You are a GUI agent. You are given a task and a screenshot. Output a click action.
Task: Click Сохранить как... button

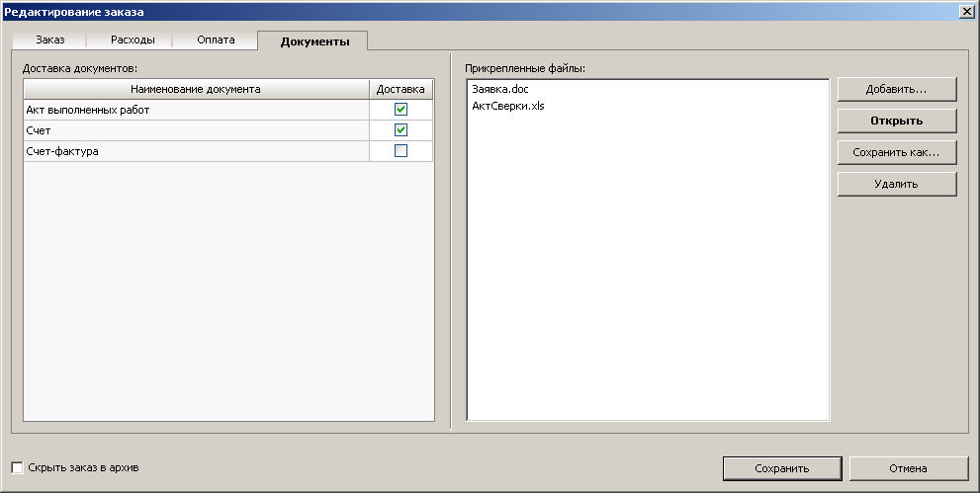(x=896, y=152)
